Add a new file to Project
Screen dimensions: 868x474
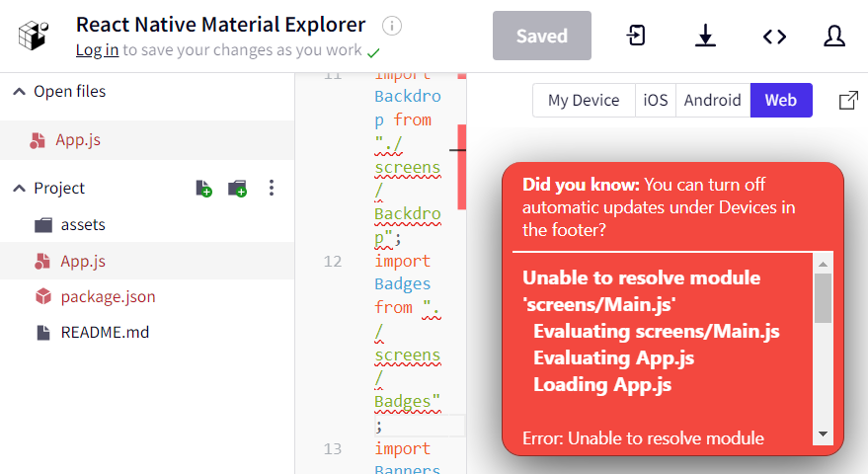click(x=203, y=189)
